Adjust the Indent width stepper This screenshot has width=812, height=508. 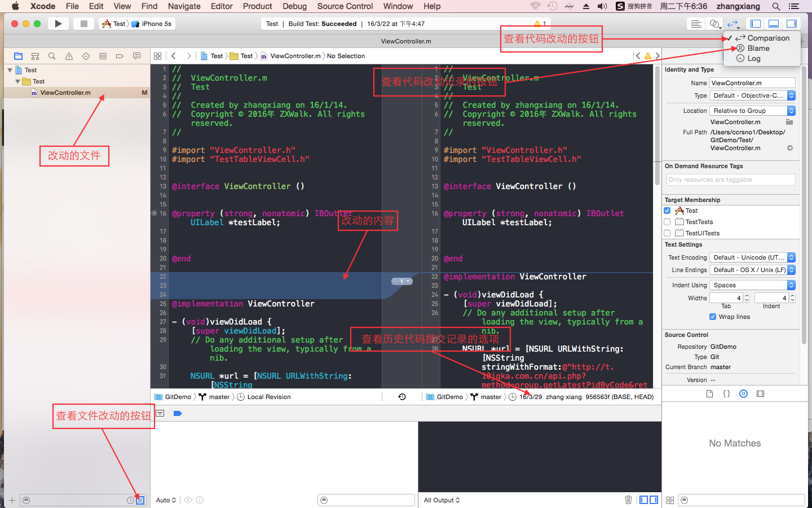[792, 298]
